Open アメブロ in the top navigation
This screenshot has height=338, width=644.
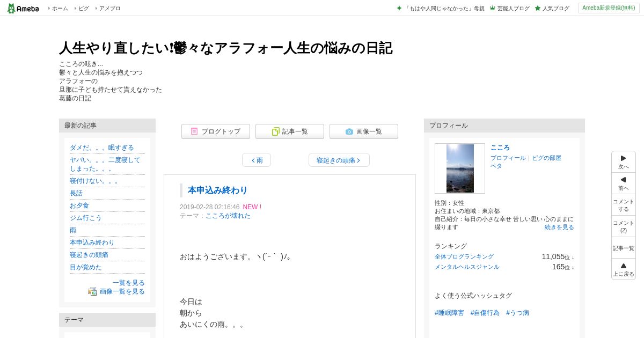tap(109, 9)
